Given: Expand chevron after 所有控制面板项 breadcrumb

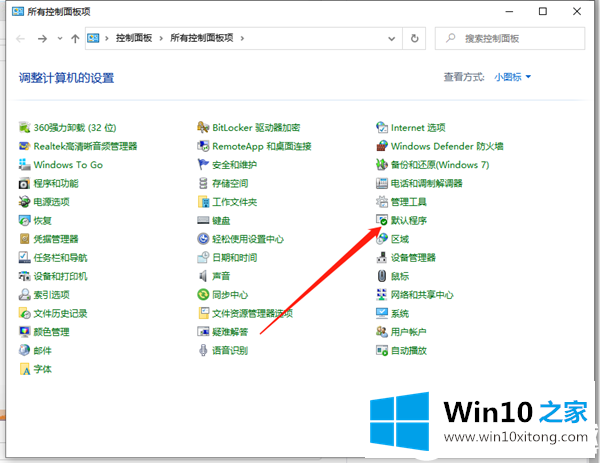Looking at the screenshot, I should pos(242,38).
